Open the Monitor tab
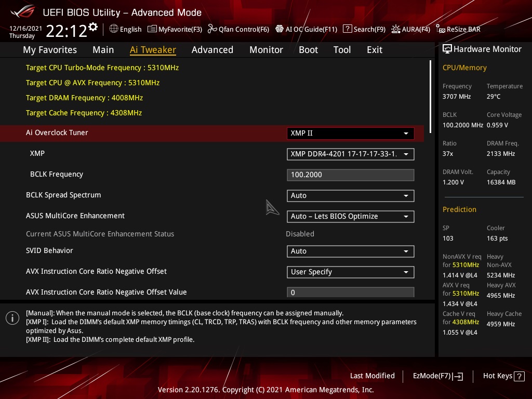The image size is (532, 399). coord(266,50)
